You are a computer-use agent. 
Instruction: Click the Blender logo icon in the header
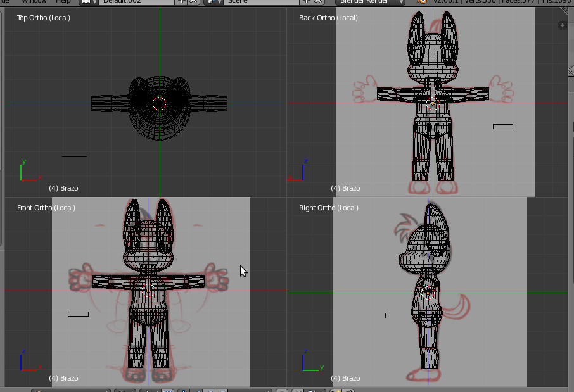422,1
